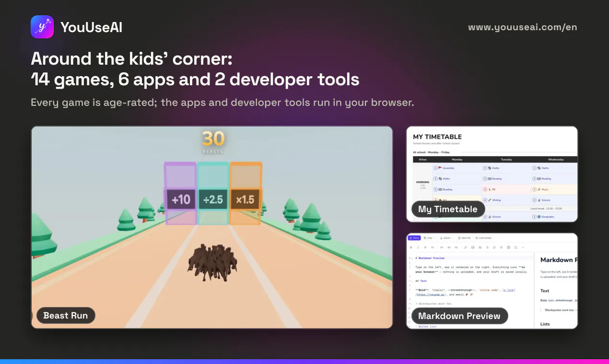Viewport: 609px width, 364px height.
Task: Open the Copy dropdown in Markdown Preview
Action: 429,238
